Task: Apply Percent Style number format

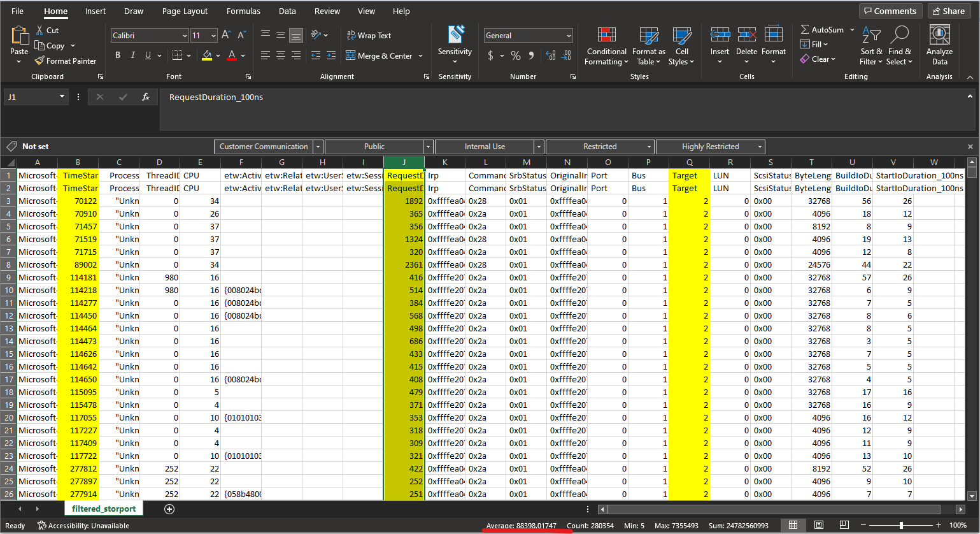Action: [x=516, y=55]
